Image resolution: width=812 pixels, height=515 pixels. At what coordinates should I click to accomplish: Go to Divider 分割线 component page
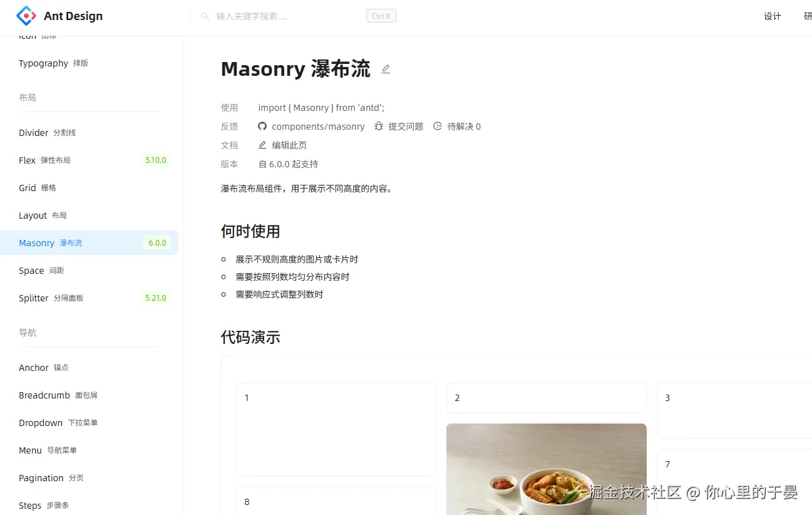point(89,133)
